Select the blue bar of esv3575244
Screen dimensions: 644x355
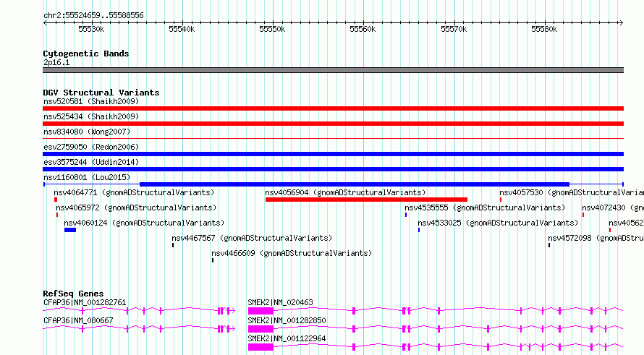click(333, 169)
